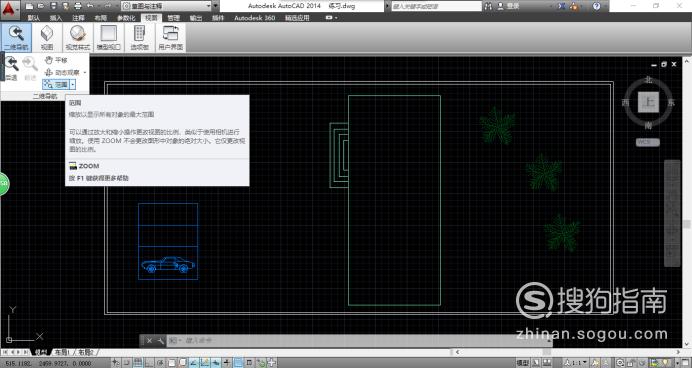Screen dimensions: 692x368
Task: Switch to the 输出 ribbon tab
Action: [196, 18]
